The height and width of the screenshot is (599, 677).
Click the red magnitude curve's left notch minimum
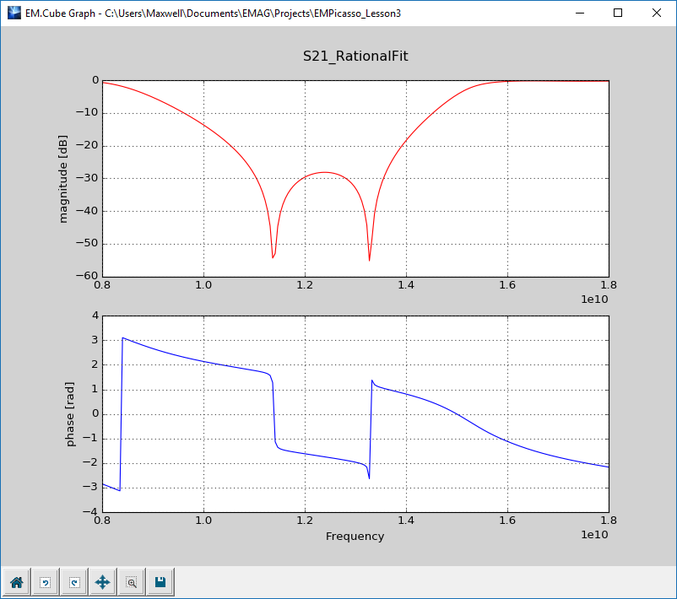tap(273, 257)
